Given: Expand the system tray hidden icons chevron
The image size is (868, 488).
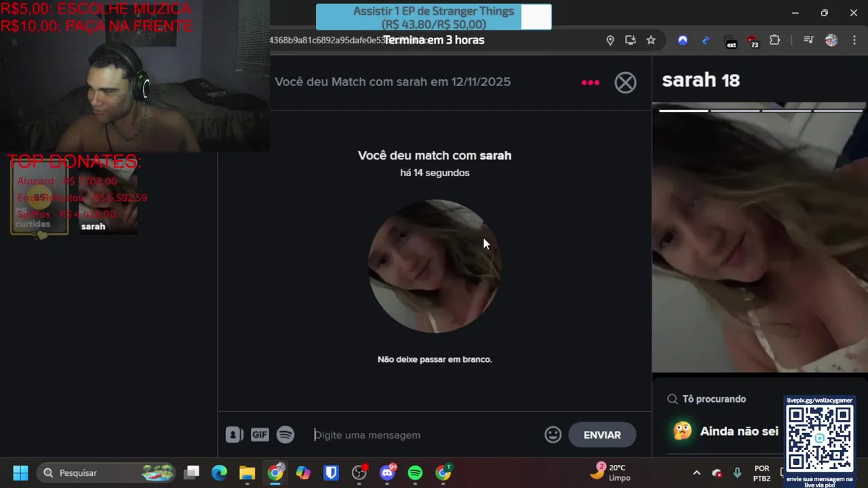Looking at the screenshot, I should (x=696, y=473).
